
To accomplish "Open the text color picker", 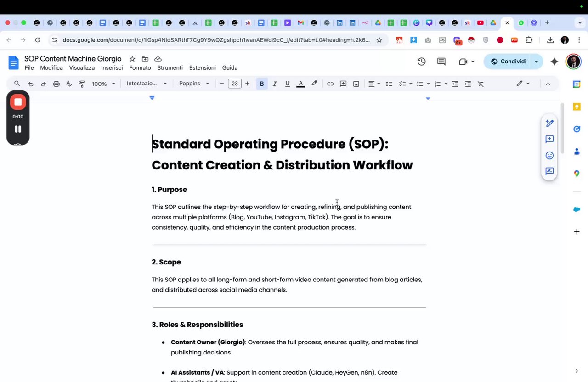I will [301, 84].
